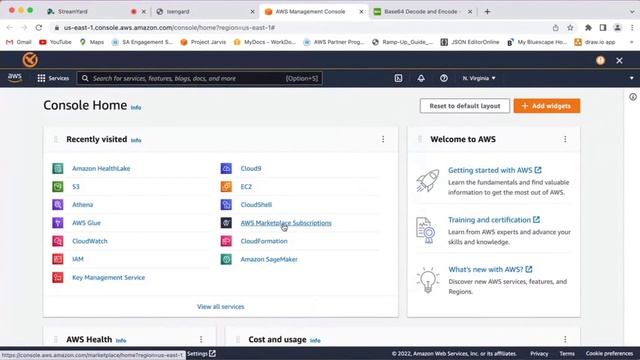Open the Recently visited widget options menu
Image resolution: width=640 pixels, height=360 pixels.
pos(383,139)
